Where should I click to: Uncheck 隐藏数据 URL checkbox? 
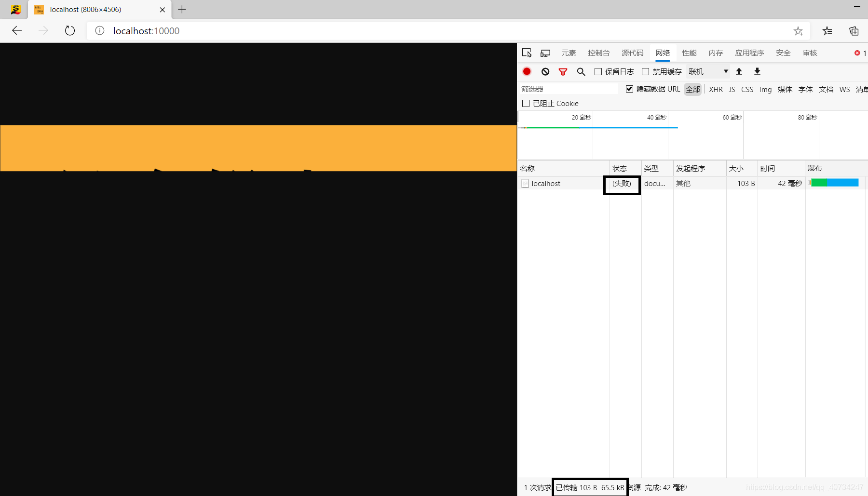point(629,89)
